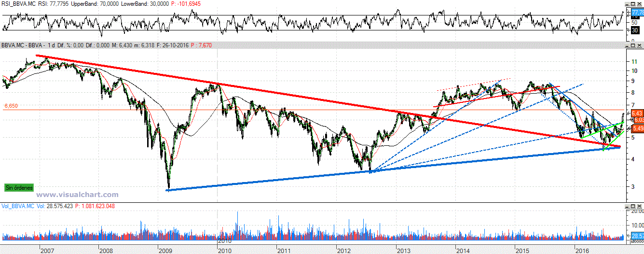Select the 'Vol_BBVA.MC' volume title

coord(17,207)
